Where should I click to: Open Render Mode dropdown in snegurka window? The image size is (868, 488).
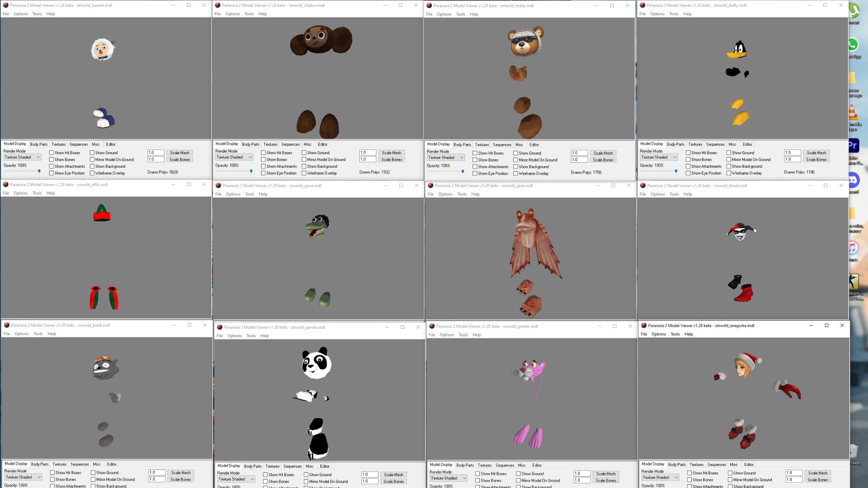pyautogui.click(x=660, y=477)
